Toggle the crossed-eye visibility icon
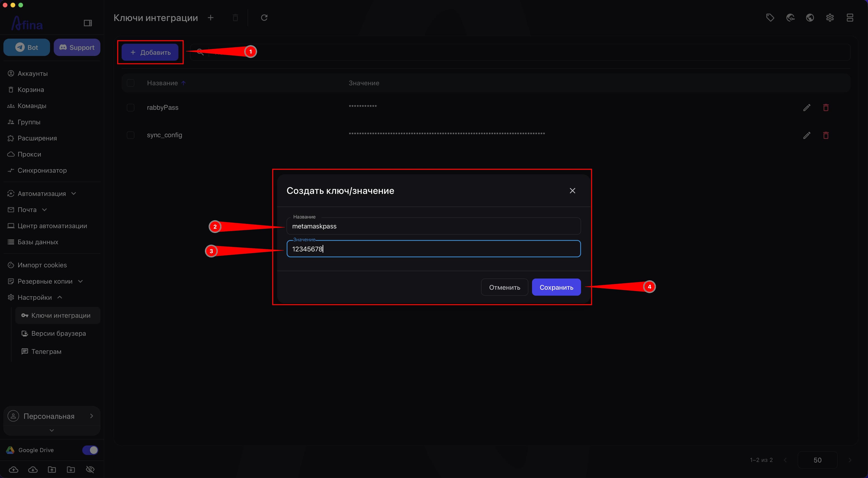The image size is (868, 478). point(90,469)
